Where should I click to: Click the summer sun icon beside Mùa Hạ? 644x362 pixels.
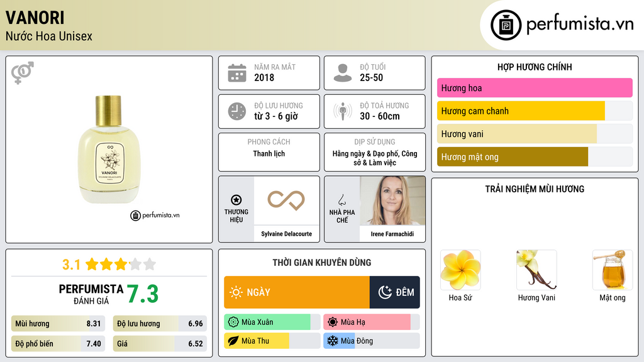[333, 322]
